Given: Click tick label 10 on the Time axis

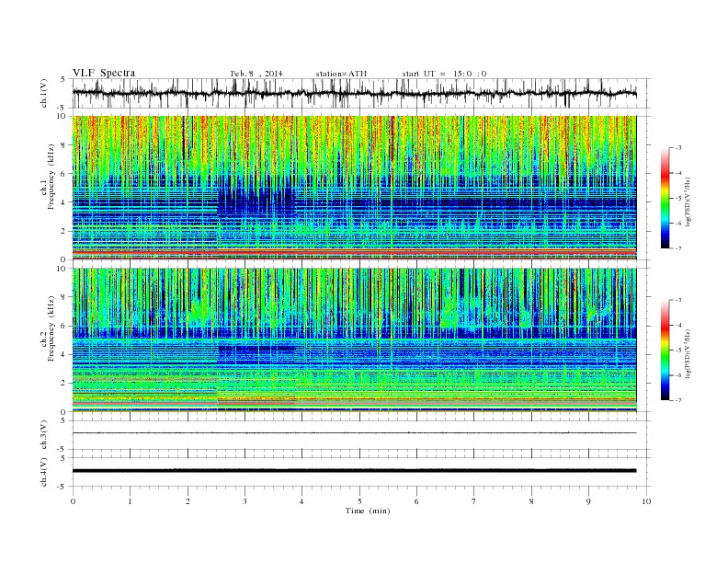Looking at the screenshot, I should 646,501.
